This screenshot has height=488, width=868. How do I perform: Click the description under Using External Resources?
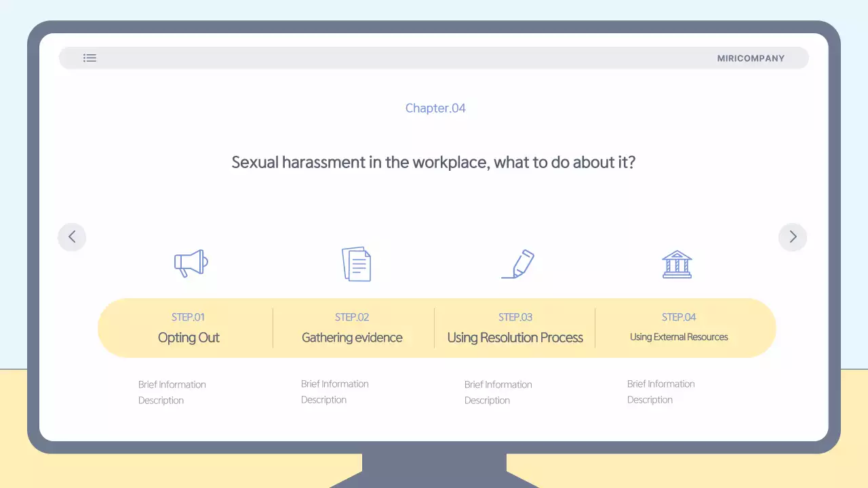click(661, 392)
